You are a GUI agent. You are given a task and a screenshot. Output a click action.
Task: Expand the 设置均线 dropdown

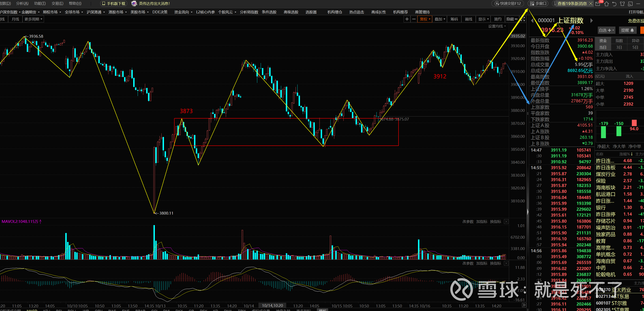[497, 26]
